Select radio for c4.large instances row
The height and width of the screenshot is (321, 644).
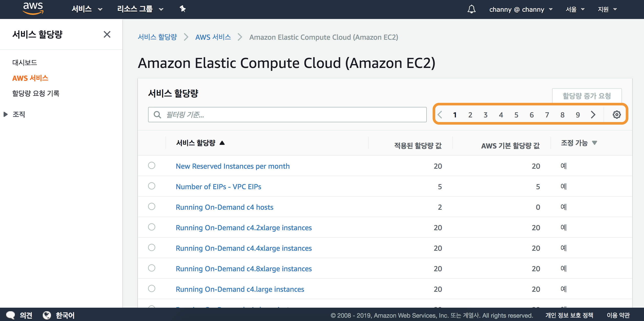(152, 288)
